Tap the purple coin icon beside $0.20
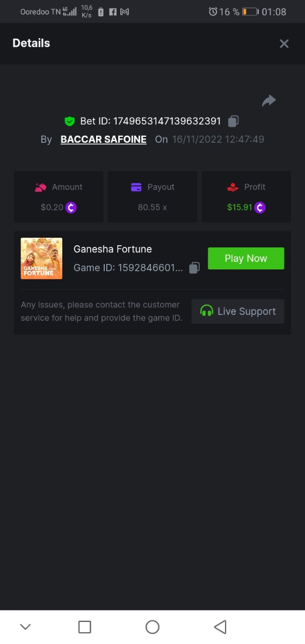This screenshot has width=305, height=644. tap(71, 207)
